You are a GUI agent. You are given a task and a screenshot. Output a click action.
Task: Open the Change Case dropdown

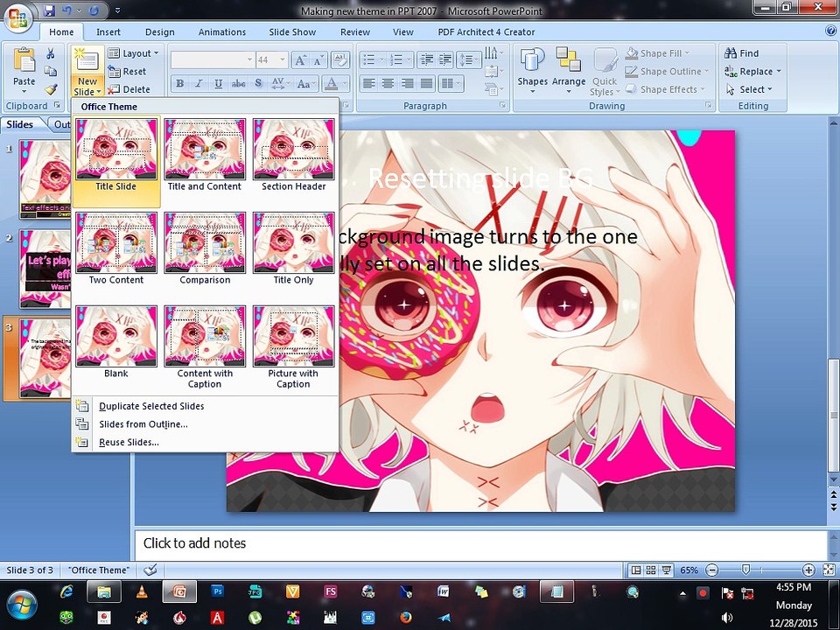point(306,84)
